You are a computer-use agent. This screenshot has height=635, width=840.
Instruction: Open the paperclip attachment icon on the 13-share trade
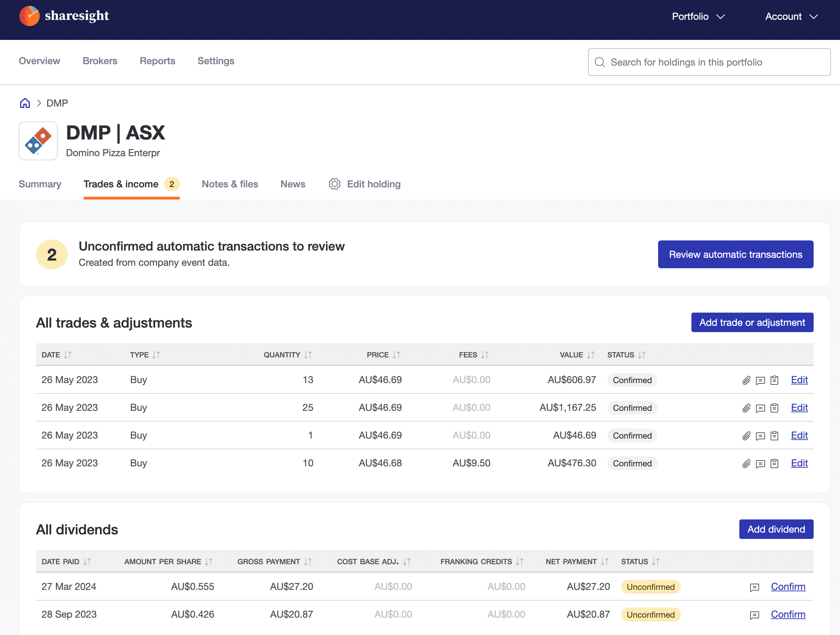tap(746, 380)
